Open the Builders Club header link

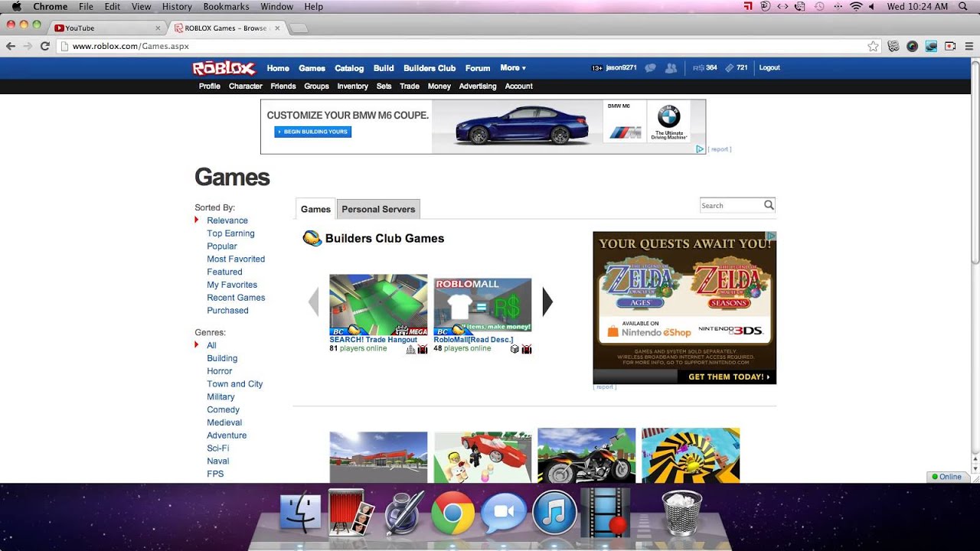[430, 68]
